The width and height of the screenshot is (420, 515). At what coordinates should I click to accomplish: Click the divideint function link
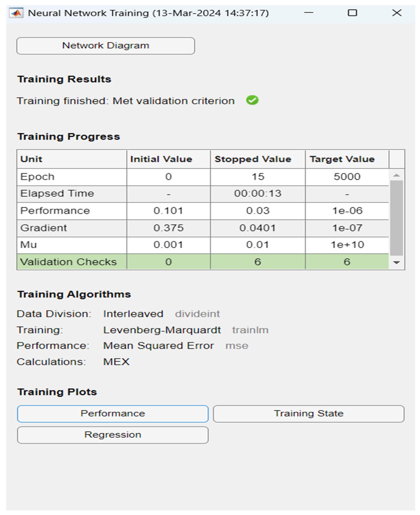click(x=197, y=314)
